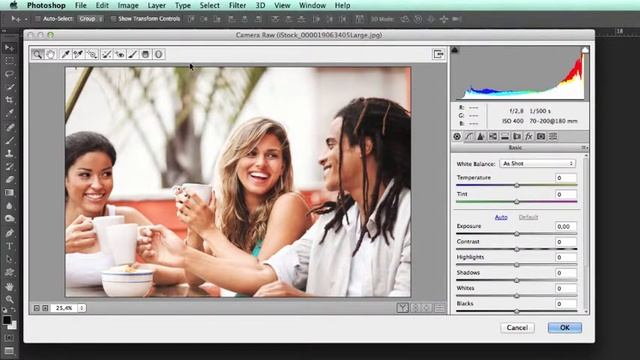The height and width of the screenshot is (360, 640).
Task: Click the Blacks slider handle
Action: tap(517, 311)
